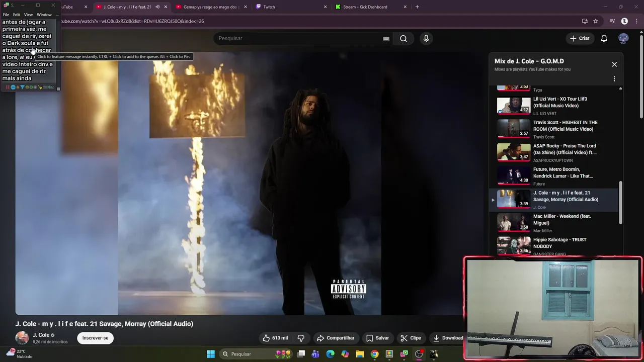Open the View menu in chat overlay window
The height and width of the screenshot is (362, 644).
(x=28, y=15)
